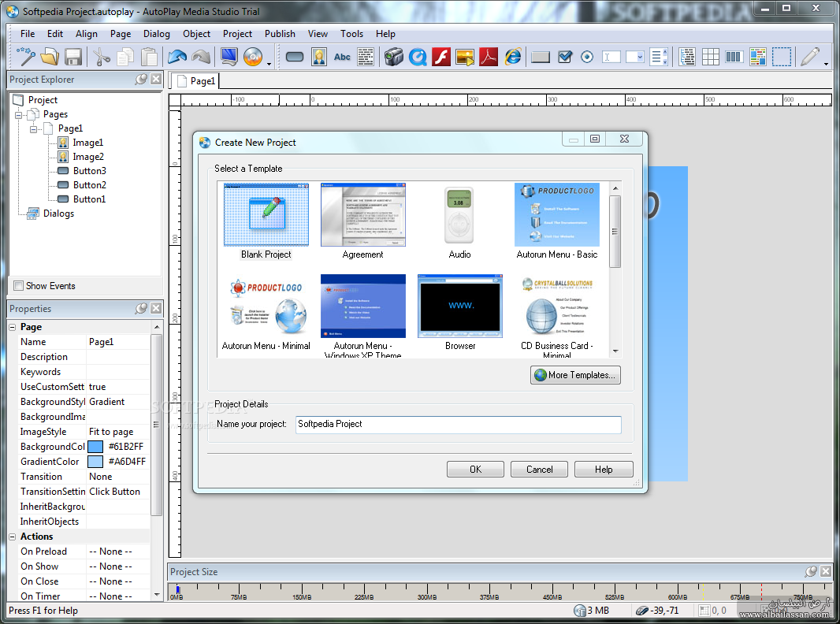
Task: Select Button3 in Project Explorer
Action: pos(90,171)
